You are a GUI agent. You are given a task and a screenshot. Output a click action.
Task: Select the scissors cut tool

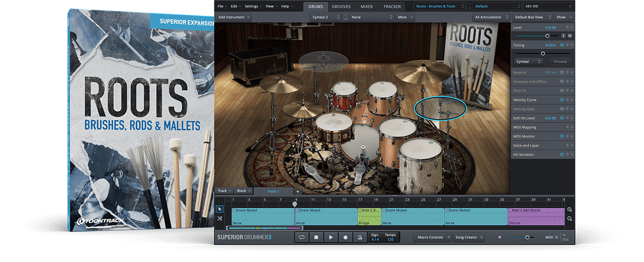219,218
